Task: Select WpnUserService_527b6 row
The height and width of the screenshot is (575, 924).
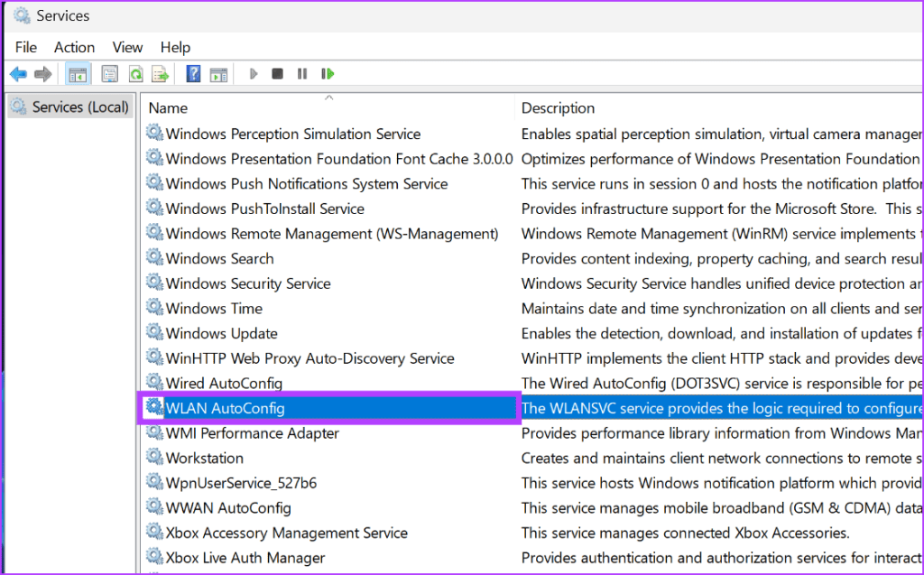Action: 241,483
